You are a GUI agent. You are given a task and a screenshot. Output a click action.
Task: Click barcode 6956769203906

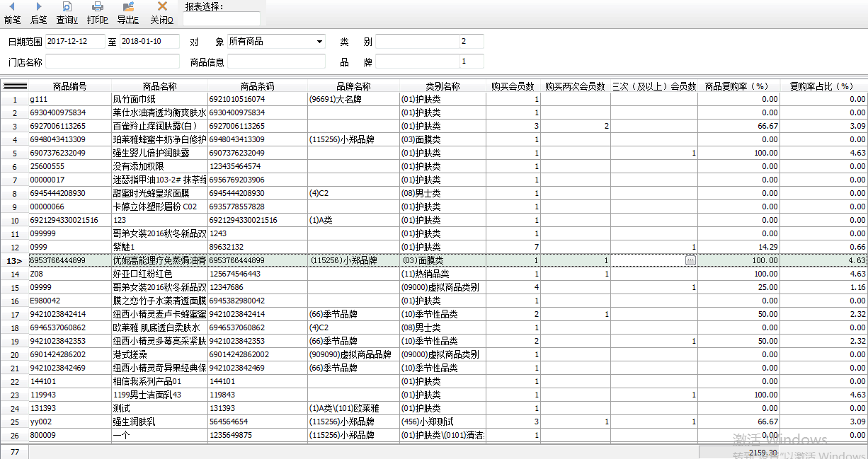(257, 180)
